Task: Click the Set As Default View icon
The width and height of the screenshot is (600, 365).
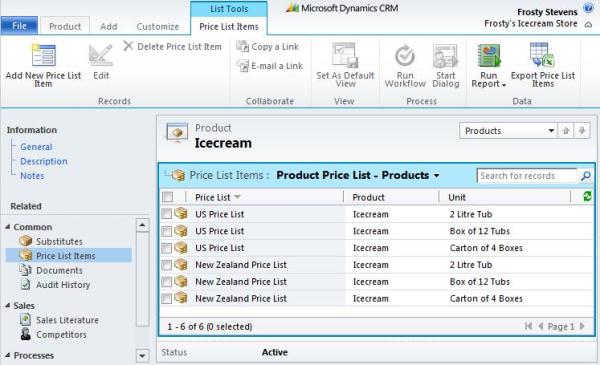Action: pyautogui.click(x=345, y=55)
